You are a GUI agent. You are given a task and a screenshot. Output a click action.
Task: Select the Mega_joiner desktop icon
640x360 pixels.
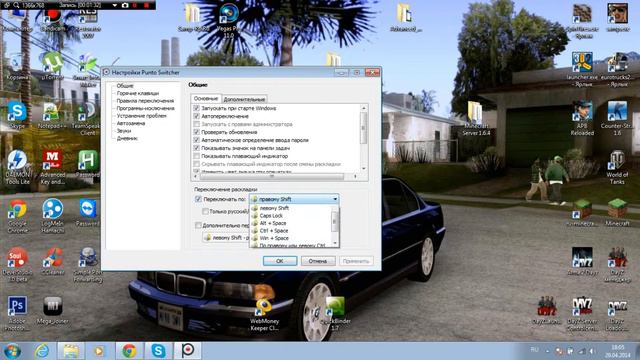[x=53, y=311]
